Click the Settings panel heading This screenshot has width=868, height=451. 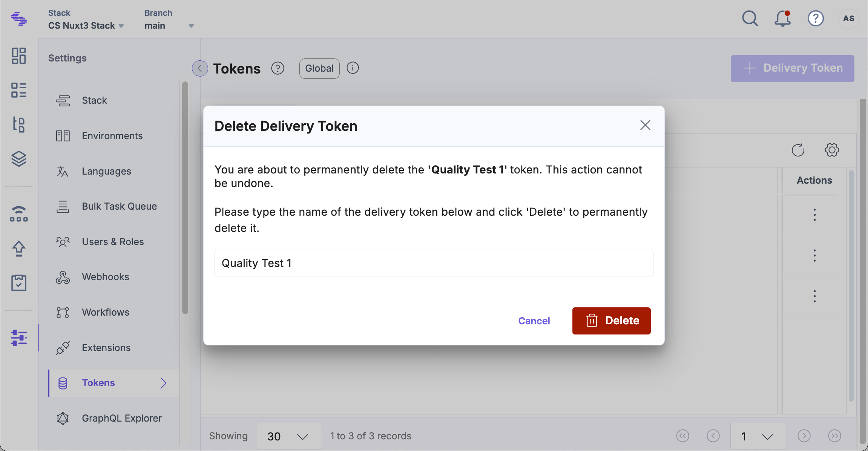67,58
